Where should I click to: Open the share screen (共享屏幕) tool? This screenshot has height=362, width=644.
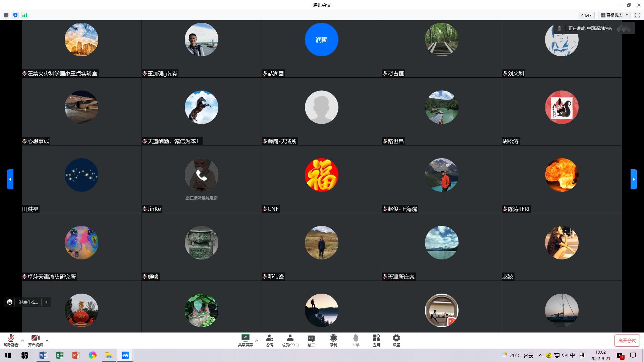tap(245, 340)
